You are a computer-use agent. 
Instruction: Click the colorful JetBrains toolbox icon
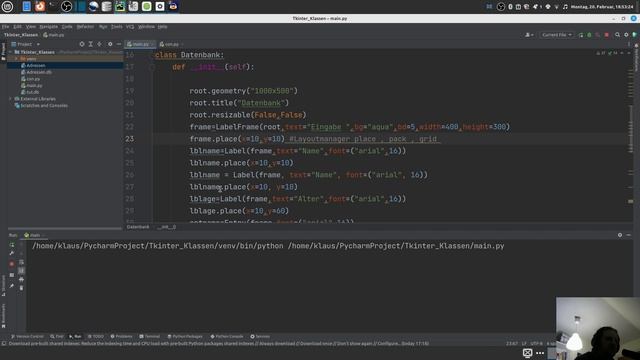(x=635, y=35)
